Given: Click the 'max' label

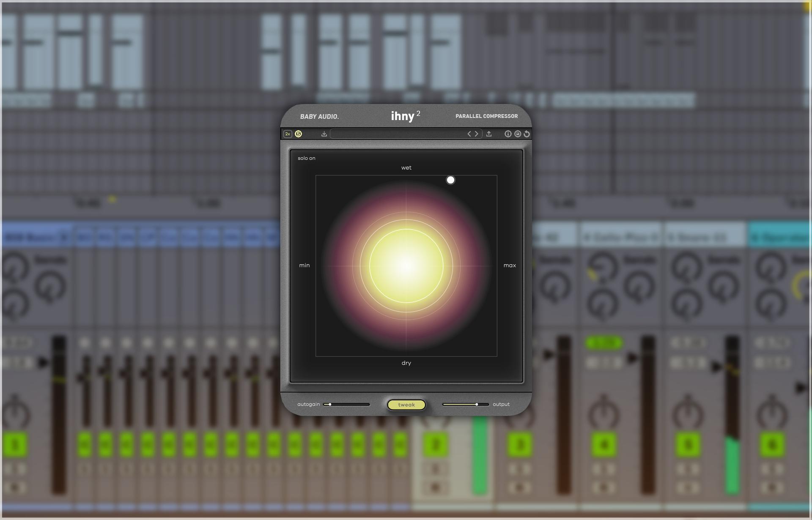Looking at the screenshot, I should pyautogui.click(x=510, y=265).
